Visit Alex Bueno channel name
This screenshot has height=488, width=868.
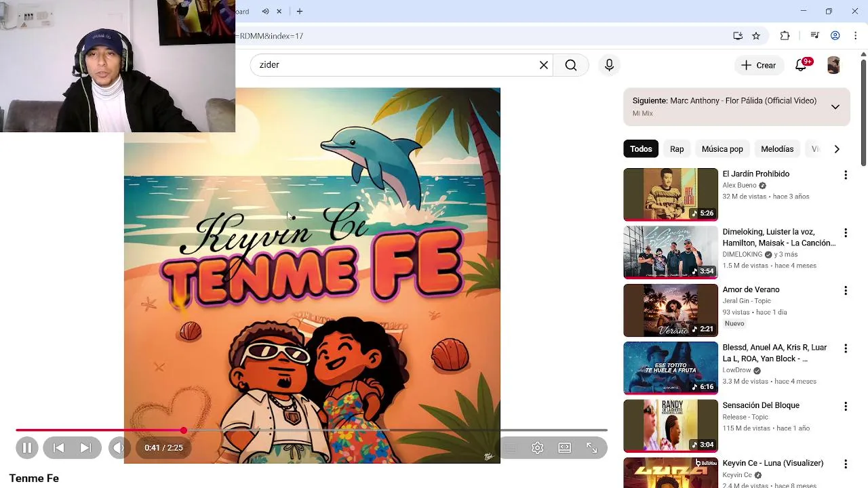pyautogui.click(x=739, y=186)
